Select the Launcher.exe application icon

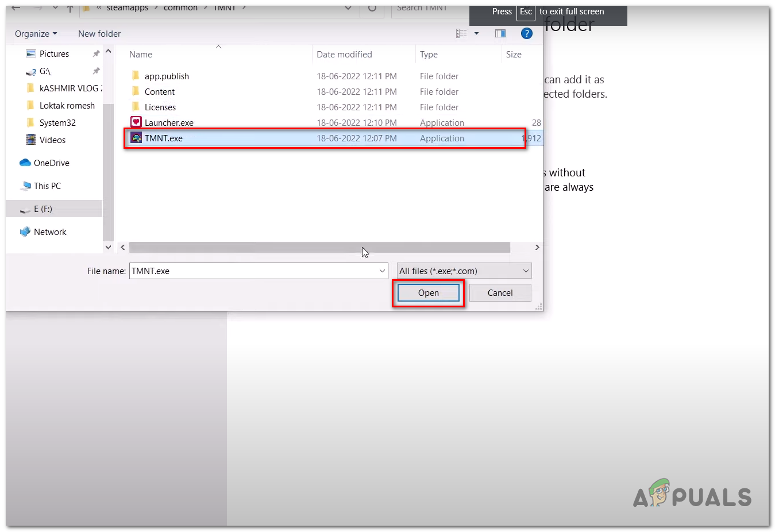click(136, 122)
